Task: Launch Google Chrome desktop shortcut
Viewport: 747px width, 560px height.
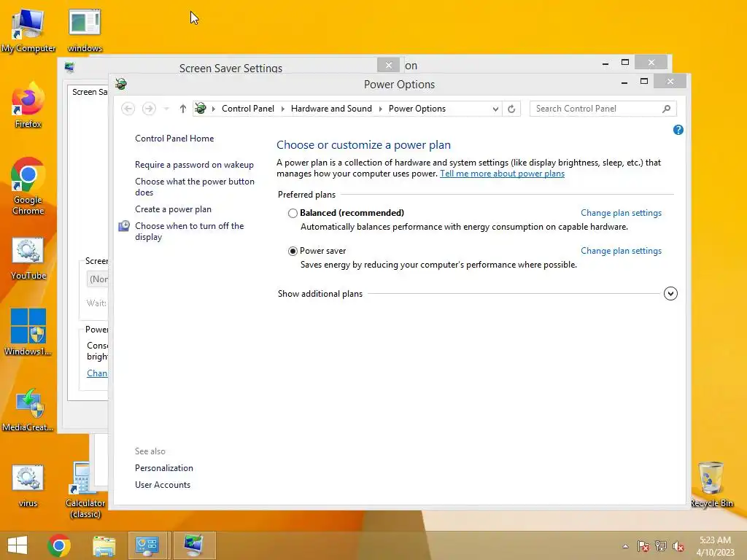Action: 28,186
